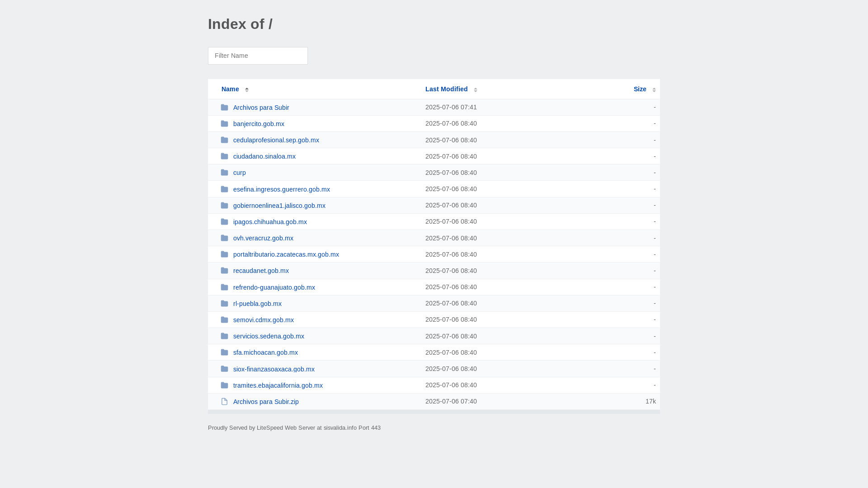
Task: Sort listing by Last Modified column
Action: pos(446,89)
